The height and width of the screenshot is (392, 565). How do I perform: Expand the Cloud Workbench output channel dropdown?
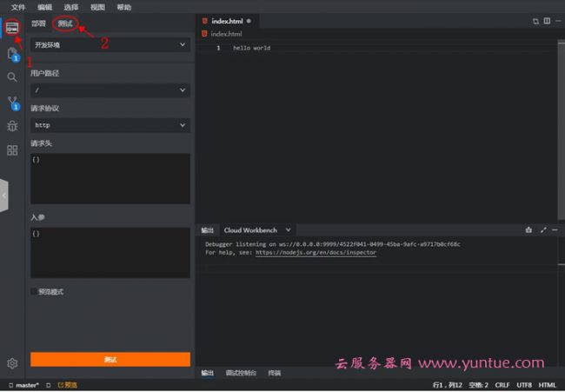tap(289, 230)
